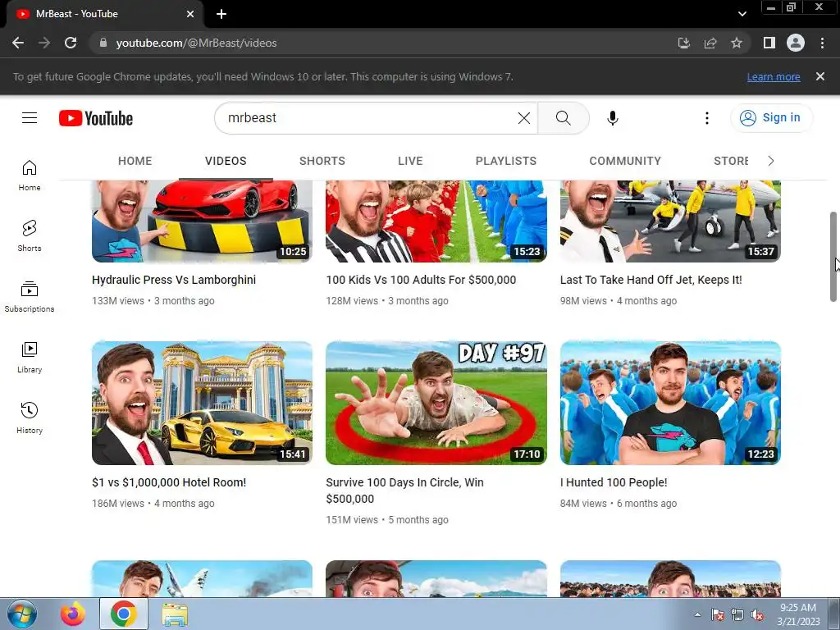Launch Firefox from the taskbar
Image resolution: width=840 pixels, height=630 pixels.
(73, 614)
